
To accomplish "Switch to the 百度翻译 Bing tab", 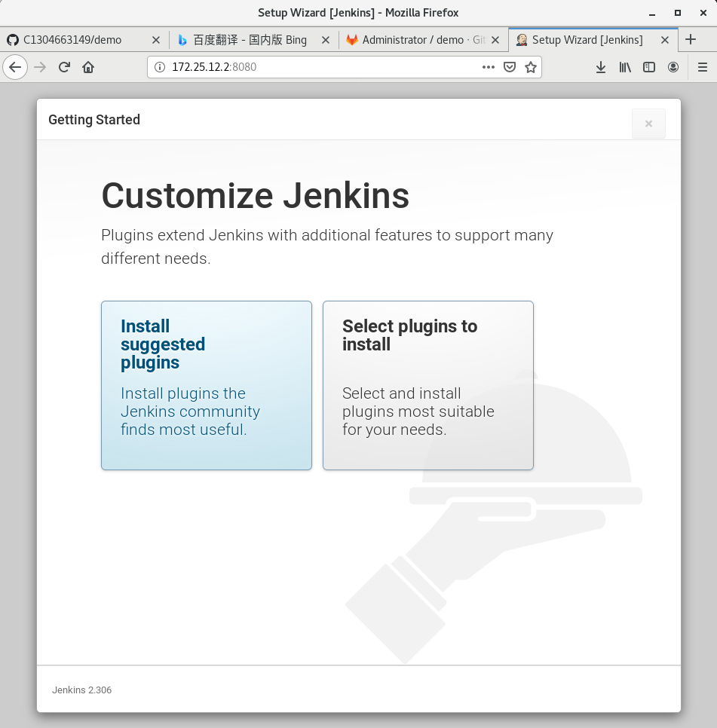I will (254, 41).
